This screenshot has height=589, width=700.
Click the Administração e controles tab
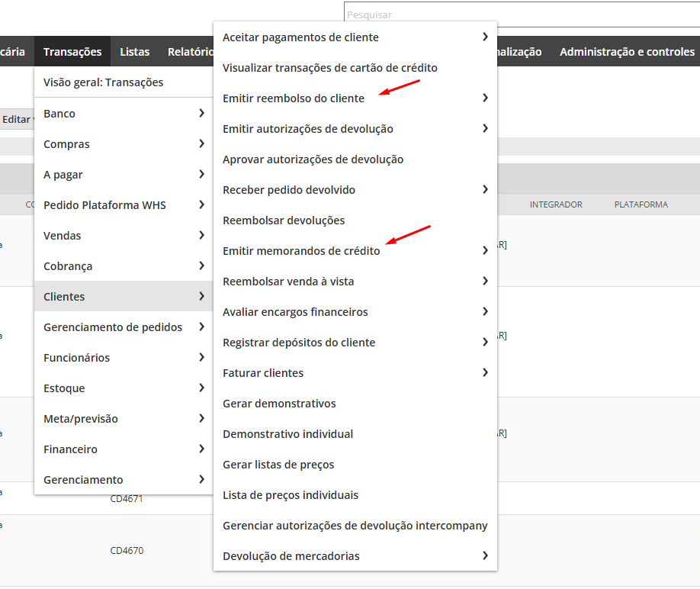(627, 52)
